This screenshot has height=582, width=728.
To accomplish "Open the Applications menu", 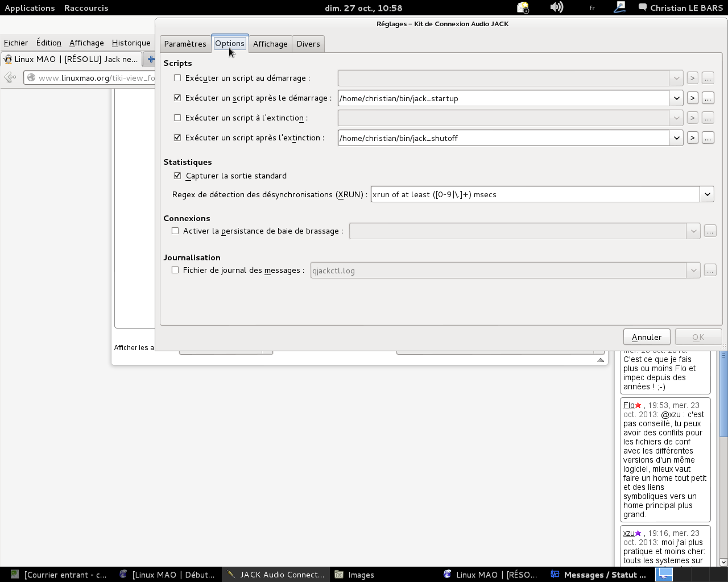I will 30,8.
